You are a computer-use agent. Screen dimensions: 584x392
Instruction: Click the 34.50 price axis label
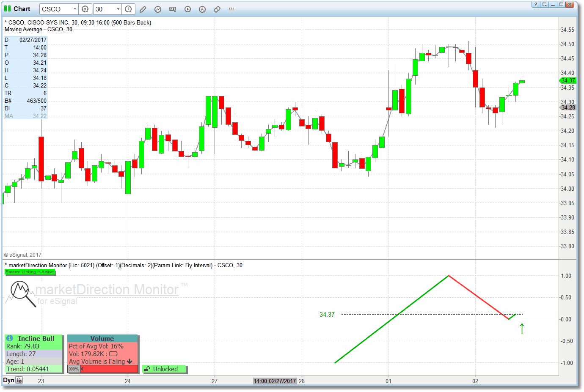(568, 44)
